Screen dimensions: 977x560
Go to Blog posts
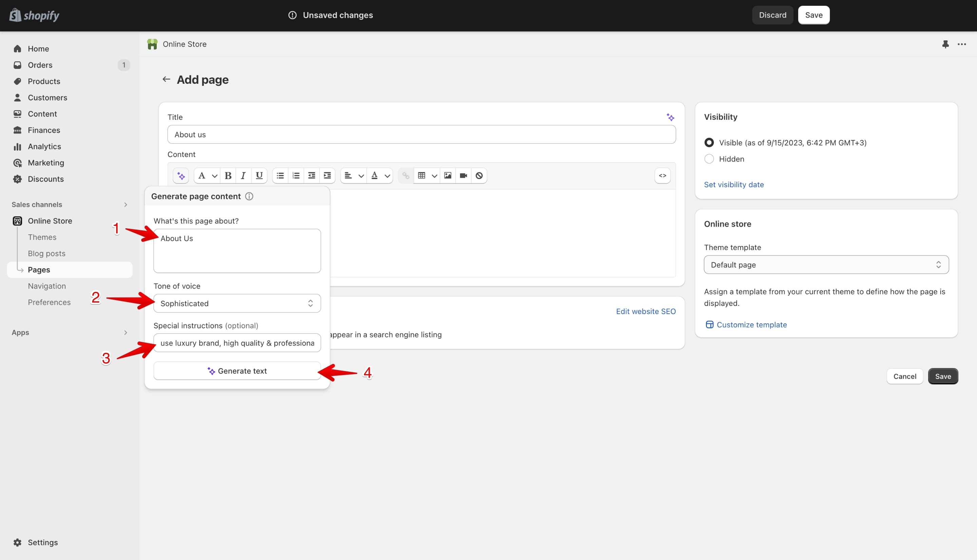coord(46,253)
